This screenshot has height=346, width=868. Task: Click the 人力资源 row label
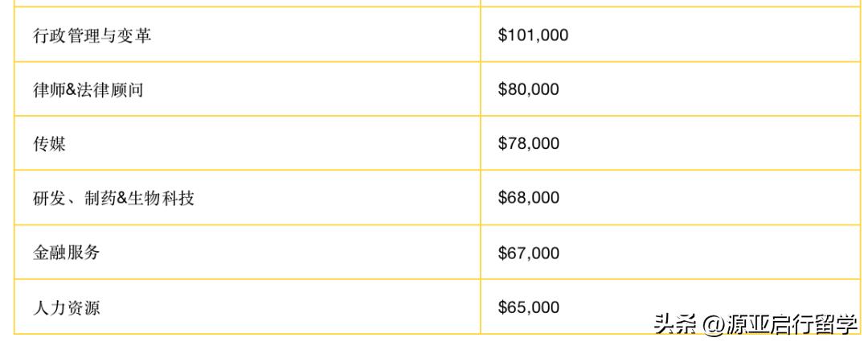click(x=67, y=307)
